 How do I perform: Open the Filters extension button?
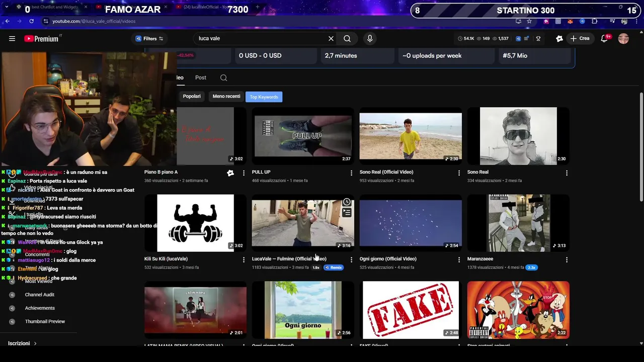[149, 38]
